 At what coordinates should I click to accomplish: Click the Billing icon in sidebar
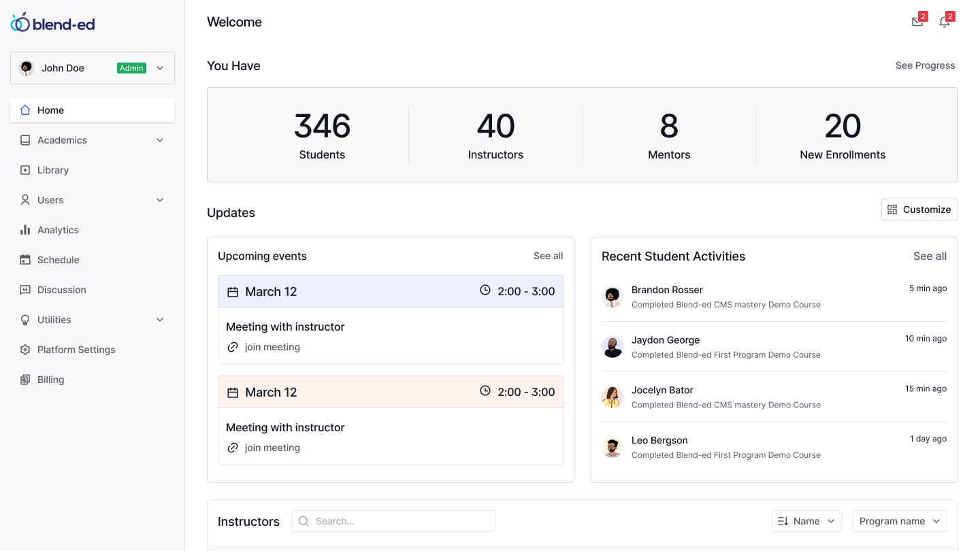(25, 380)
